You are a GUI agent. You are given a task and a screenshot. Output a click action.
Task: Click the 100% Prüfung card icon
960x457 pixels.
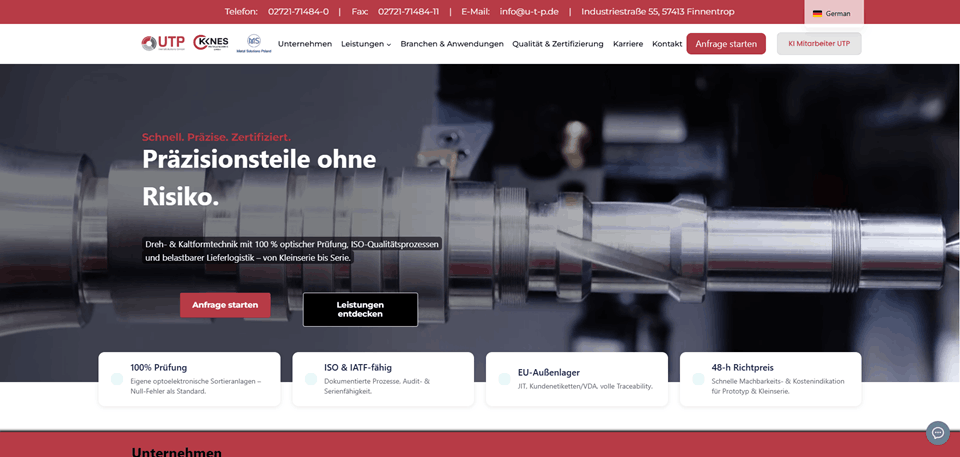117,379
